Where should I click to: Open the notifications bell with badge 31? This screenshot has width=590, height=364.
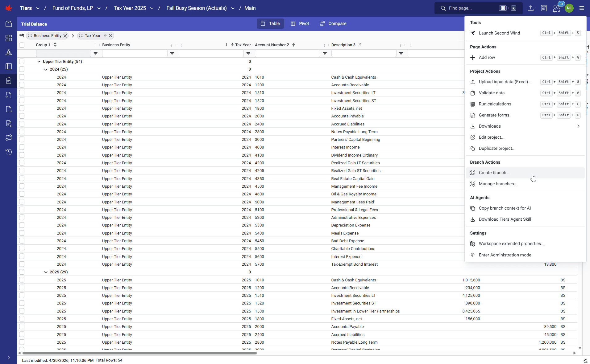[x=556, y=9]
